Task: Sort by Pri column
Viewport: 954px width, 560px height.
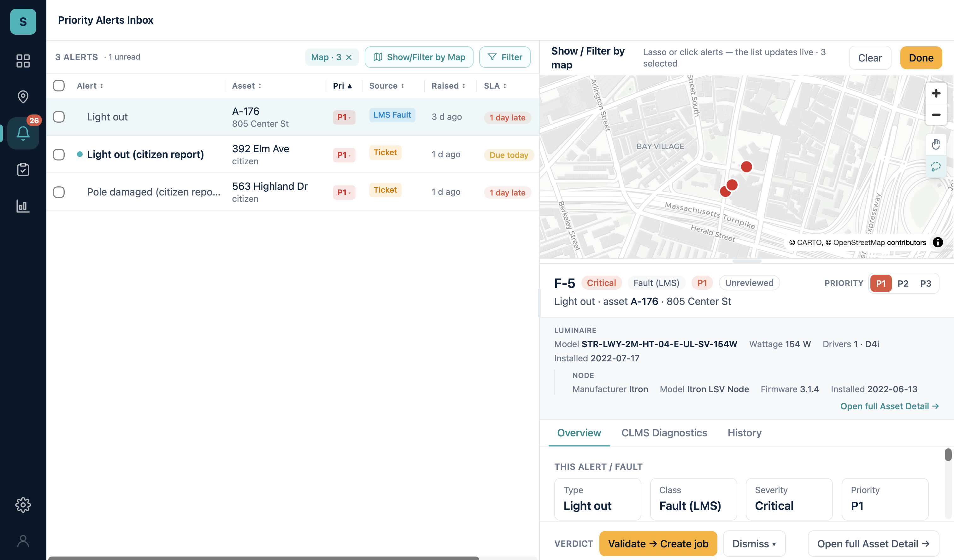Action: 343,86
